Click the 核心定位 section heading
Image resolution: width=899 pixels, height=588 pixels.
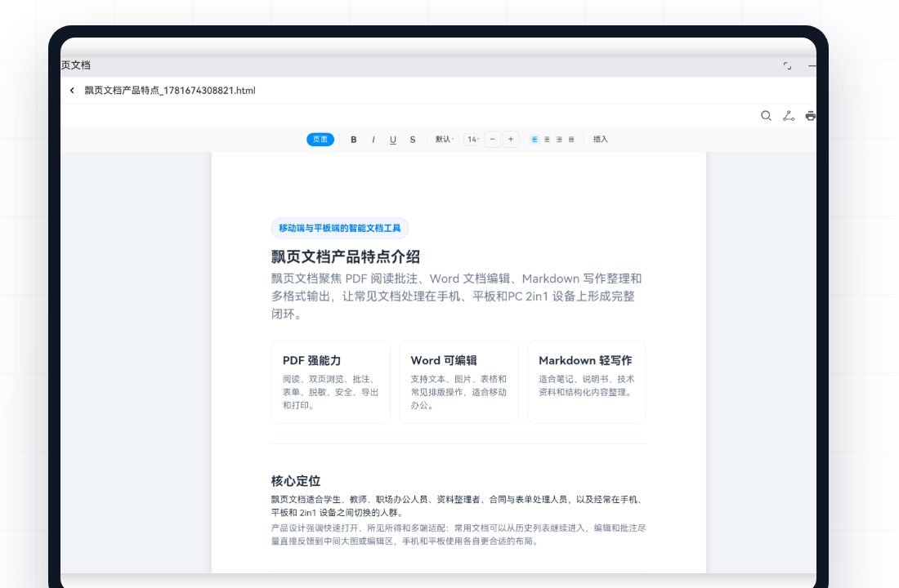[296, 481]
